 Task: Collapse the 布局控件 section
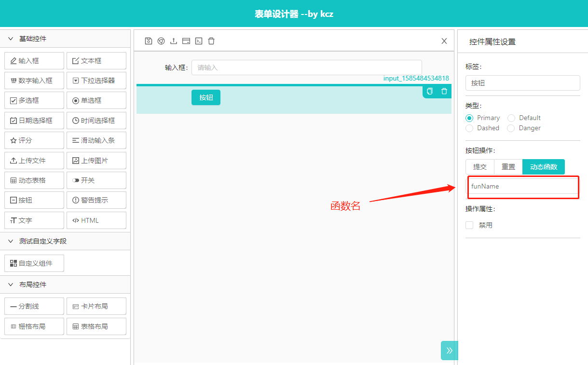click(x=11, y=284)
